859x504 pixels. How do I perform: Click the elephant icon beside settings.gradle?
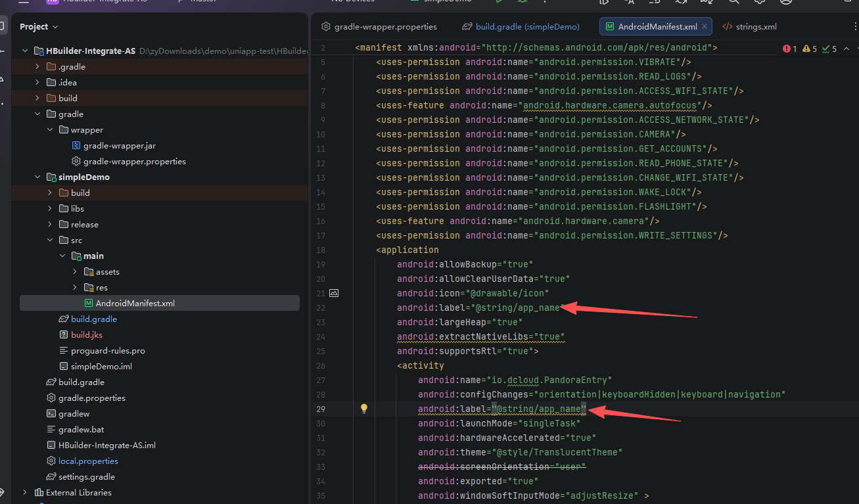(51, 476)
